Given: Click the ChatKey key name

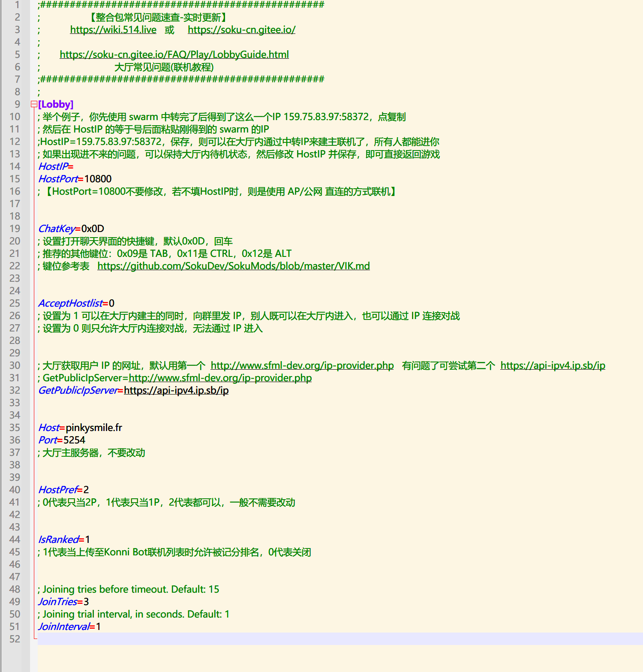Looking at the screenshot, I should pos(57,229).
